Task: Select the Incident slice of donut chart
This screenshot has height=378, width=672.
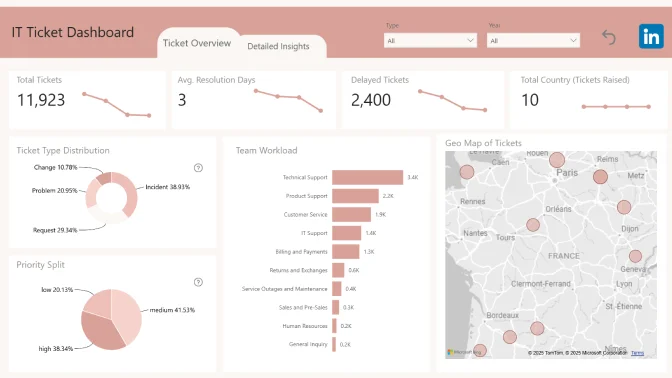Action: point(130,193)
